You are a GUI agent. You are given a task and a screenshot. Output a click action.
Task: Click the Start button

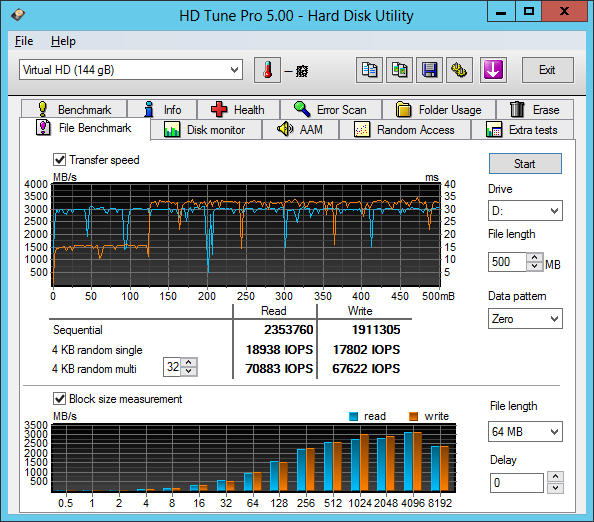(x=525, y=164)
